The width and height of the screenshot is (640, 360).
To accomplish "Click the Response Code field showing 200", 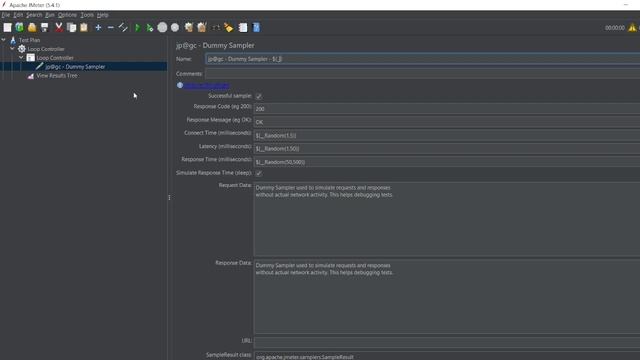I will pos(447,109).
